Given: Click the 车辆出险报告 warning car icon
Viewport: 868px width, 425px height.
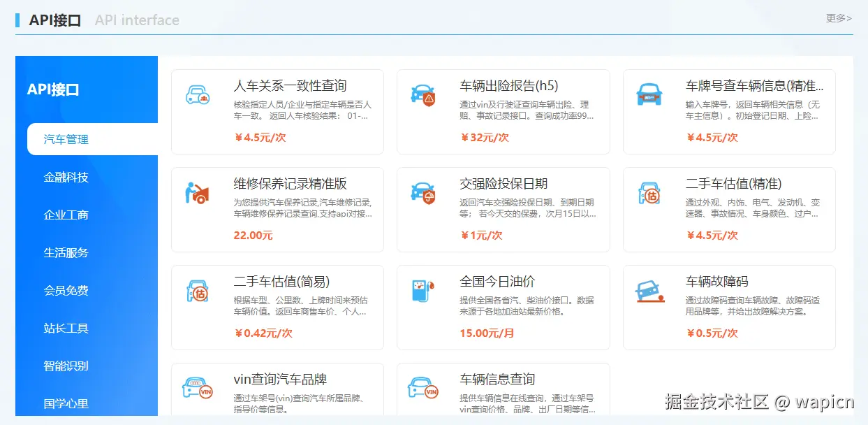Looking at the screenshot, I should (424, 96).
